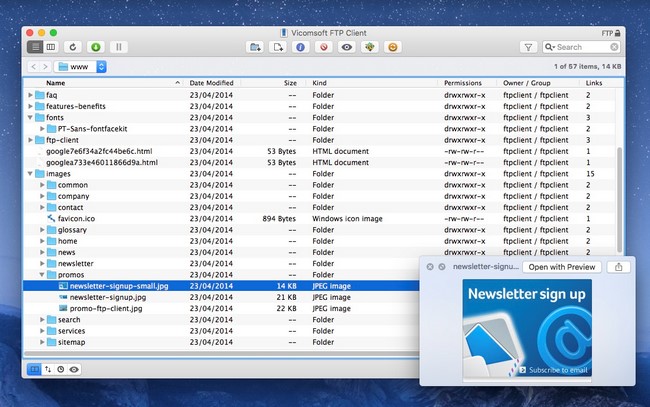Refresh the remote directory listing
Image resolution: width=650 pixels, height=407 pixels.
(x=73, y=47)
